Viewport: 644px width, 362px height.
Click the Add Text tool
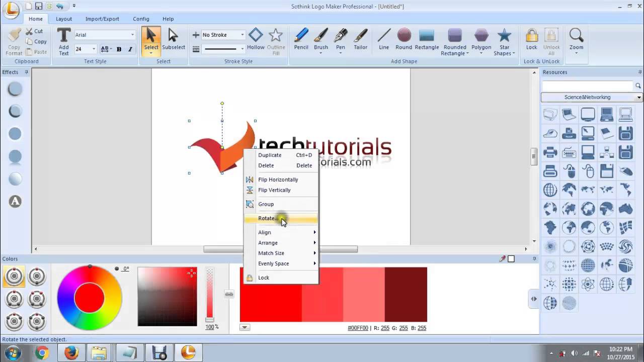pyautogui.click(x=64, y=41)
